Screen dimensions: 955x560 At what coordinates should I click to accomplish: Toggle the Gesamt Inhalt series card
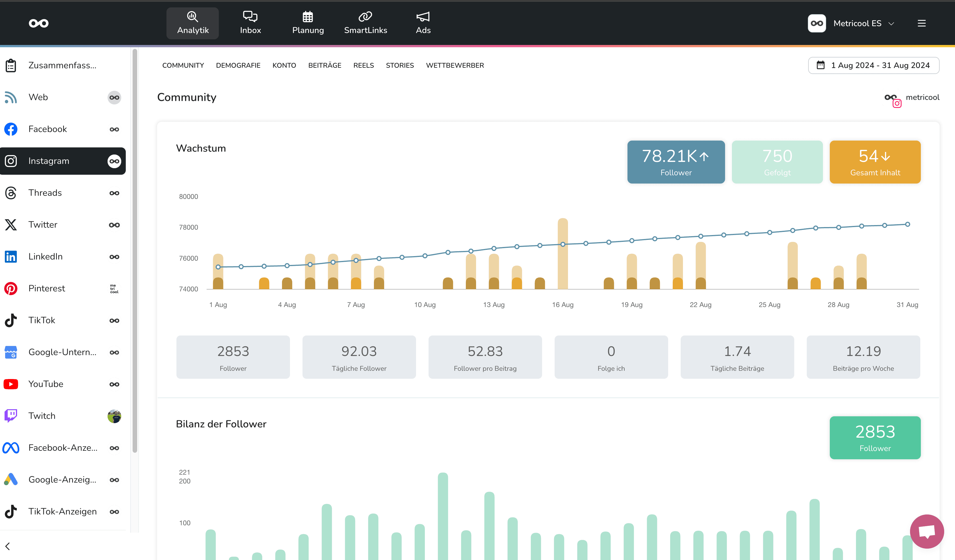(875, 162)
